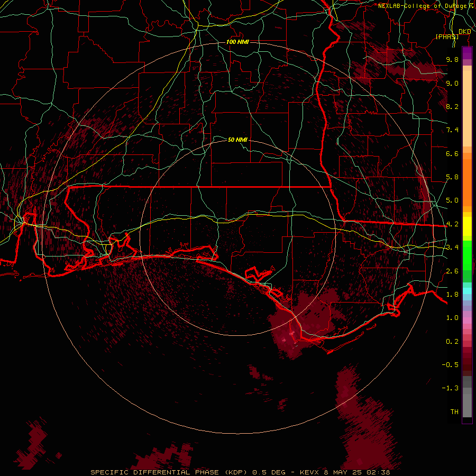The width and height of the screenshot is (476, 476).
Task: Click the 9.0 value on the color scale
Action: click(x=452, y=83)
